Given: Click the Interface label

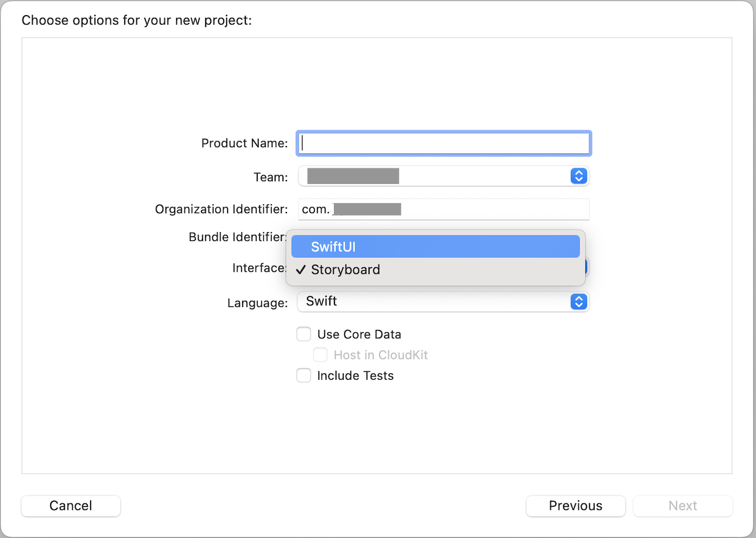Looking at the screenshot, I should click(259, 268).
